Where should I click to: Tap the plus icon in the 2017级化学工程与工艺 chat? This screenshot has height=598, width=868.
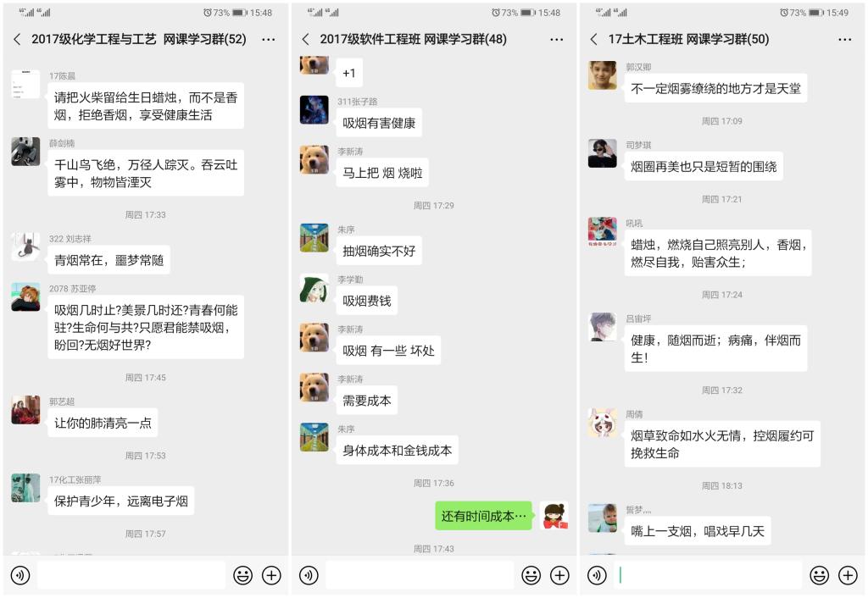click(271, 575)
